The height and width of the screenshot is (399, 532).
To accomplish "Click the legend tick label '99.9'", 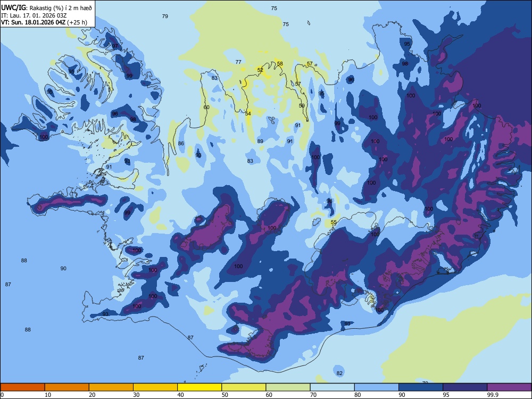I will tap(493, 395).
